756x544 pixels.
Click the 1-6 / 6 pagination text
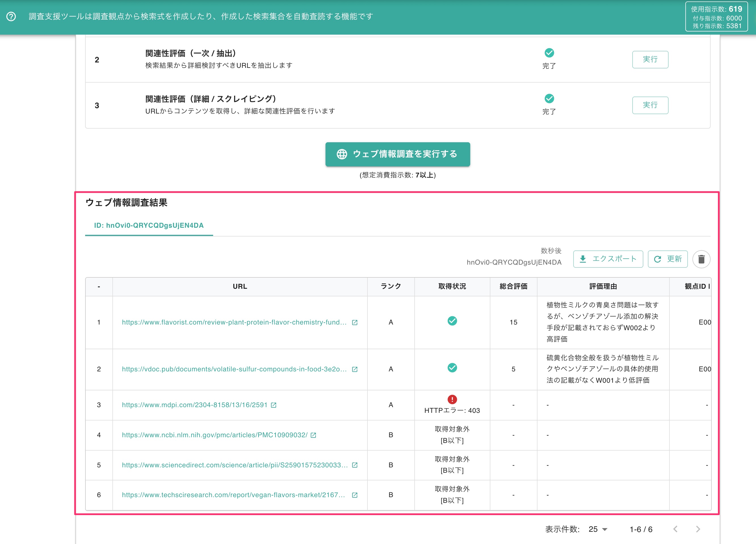pyautogui.click(x=641, y=529)
